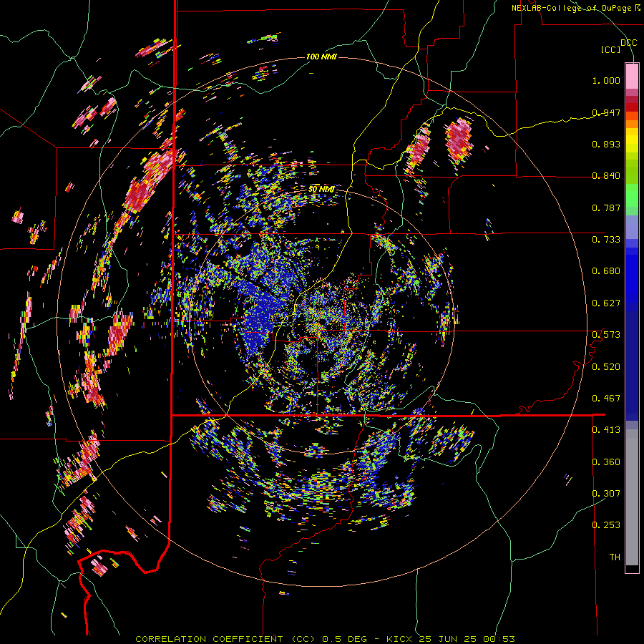Click the gray low-value segment of the color bar
The width and height of the screenshot is (644, 644).
point(632,497)
